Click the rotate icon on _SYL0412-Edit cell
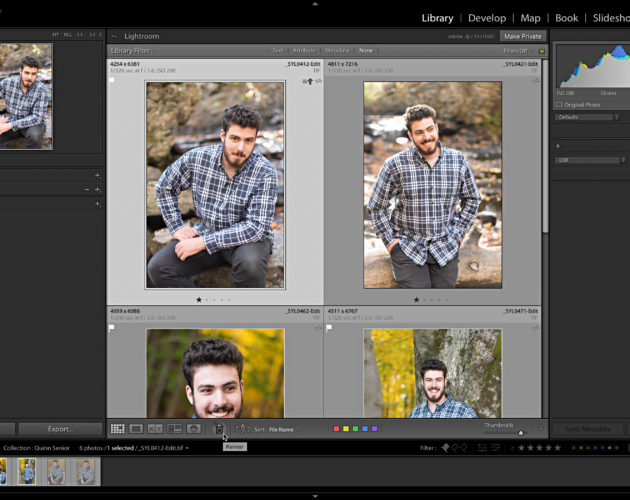 pos(318,82)
